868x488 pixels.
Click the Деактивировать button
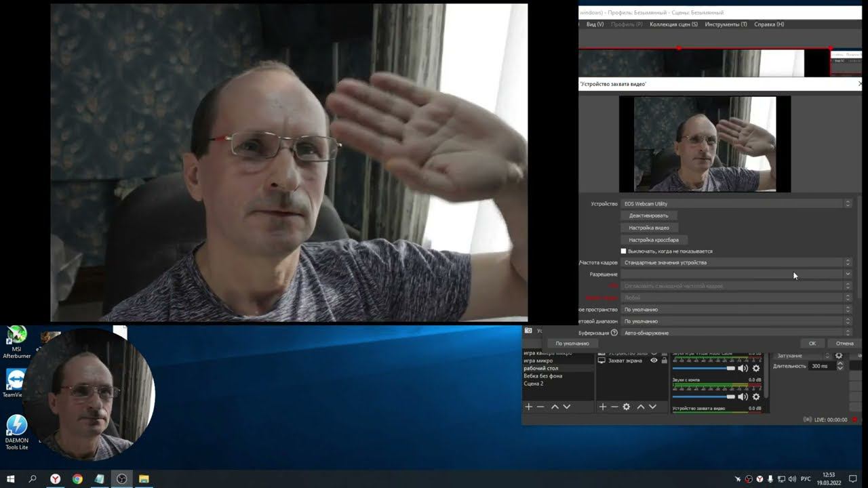pos(649,216)
